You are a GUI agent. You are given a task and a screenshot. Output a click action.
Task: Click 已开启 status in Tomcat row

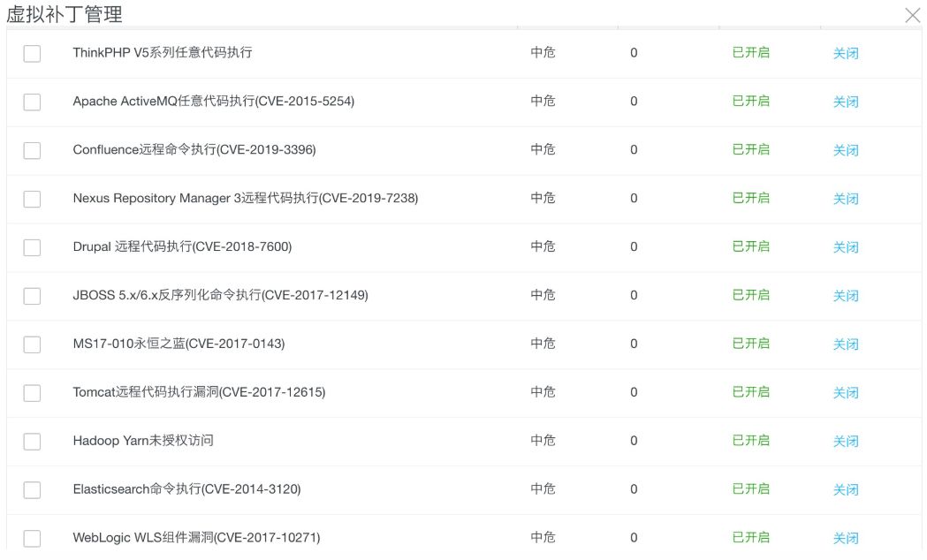click(x=751, y=391)
